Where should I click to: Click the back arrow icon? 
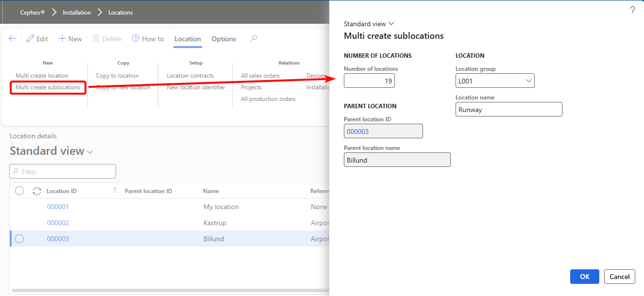coord(13,39)
